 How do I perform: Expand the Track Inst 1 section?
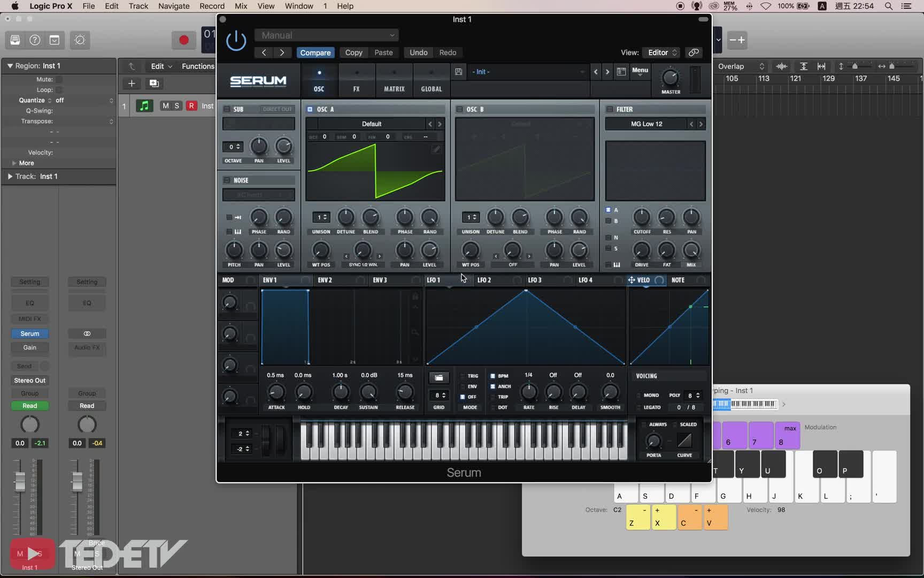(10, 176)
